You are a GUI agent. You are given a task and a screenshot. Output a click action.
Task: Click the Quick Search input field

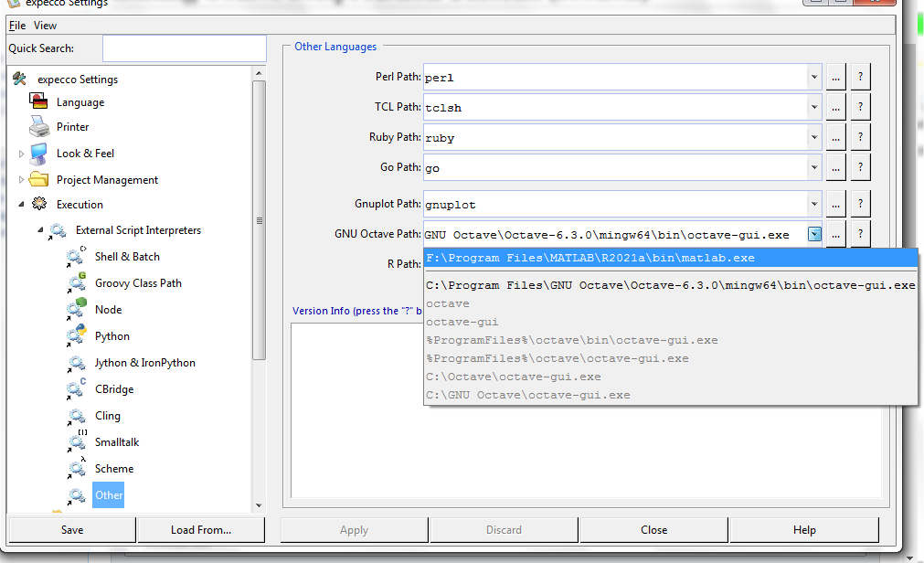184,48
